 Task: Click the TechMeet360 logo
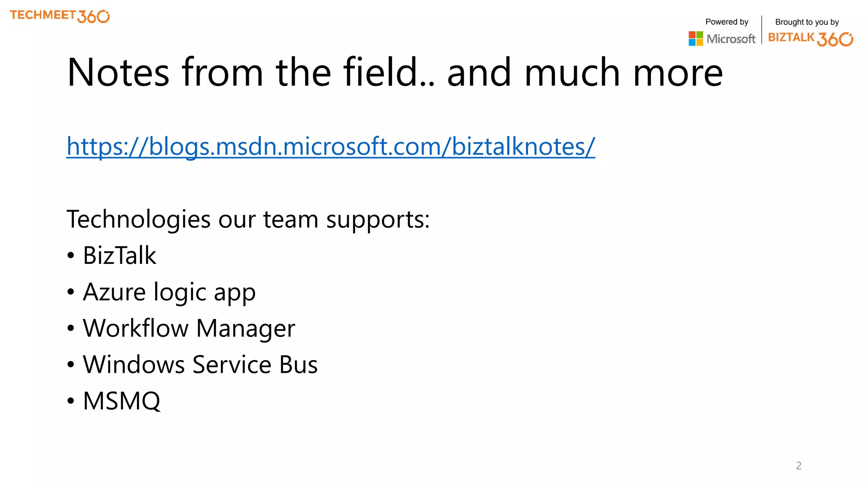[60, 16]
